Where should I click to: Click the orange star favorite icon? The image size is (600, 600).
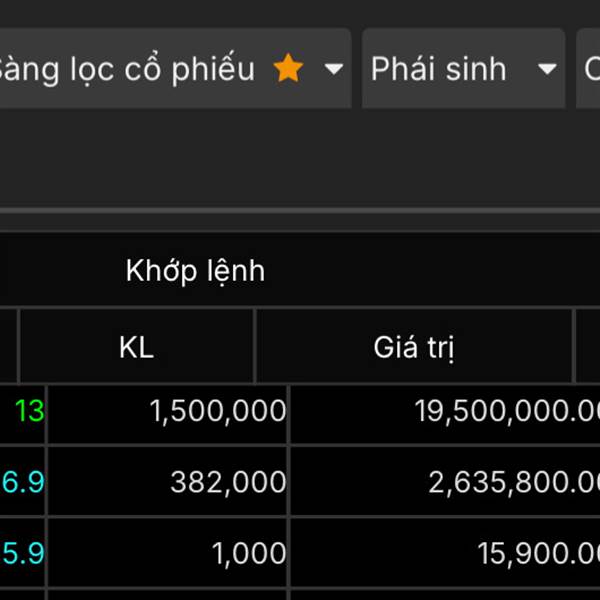(288, 68)
